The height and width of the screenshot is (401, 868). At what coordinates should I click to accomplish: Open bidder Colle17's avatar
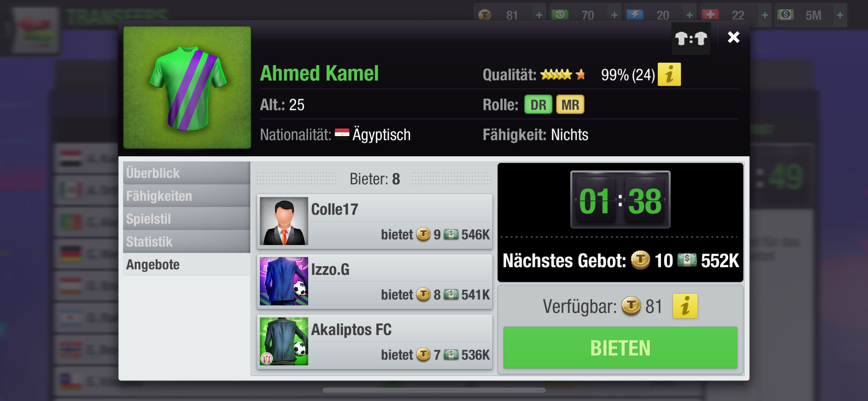point(284,221)
